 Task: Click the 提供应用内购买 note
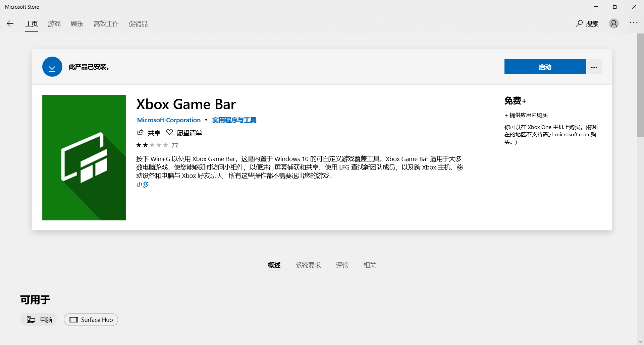526,115
